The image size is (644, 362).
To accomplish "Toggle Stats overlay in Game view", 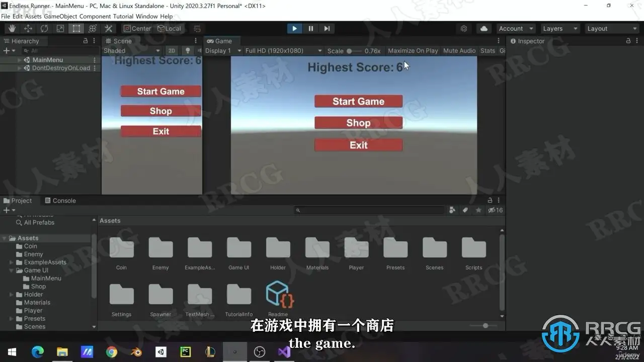I will (x=488, y=51).
